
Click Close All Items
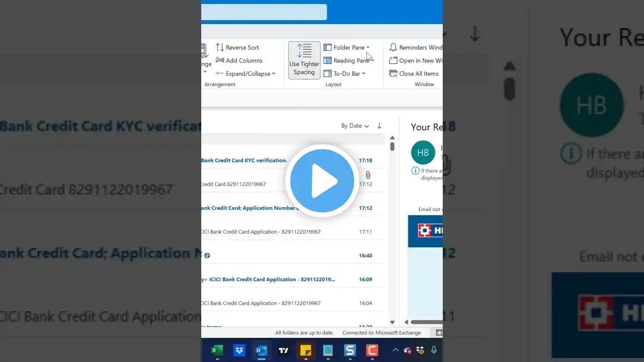click(414, 73)
